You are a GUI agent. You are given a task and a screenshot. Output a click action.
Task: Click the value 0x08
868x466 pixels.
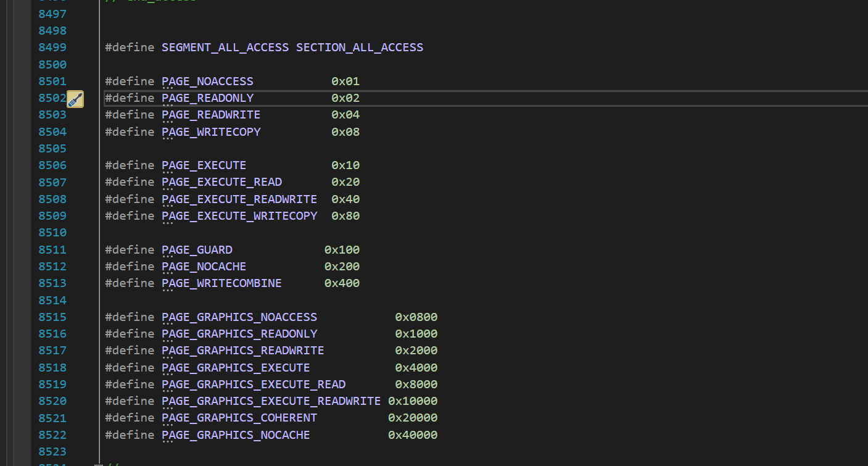345,132
